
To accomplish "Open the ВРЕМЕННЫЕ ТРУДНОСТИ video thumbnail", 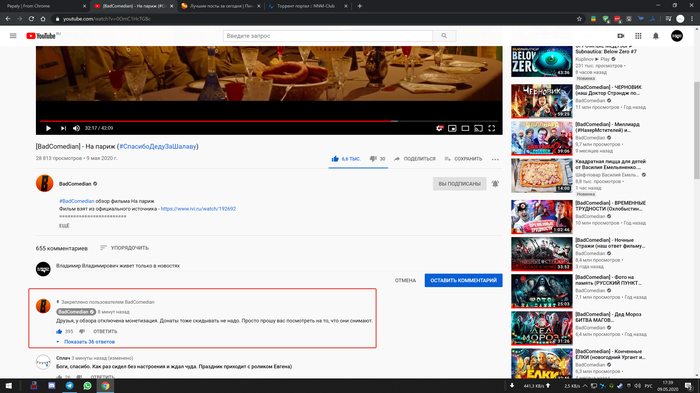I will click(542, 217).
